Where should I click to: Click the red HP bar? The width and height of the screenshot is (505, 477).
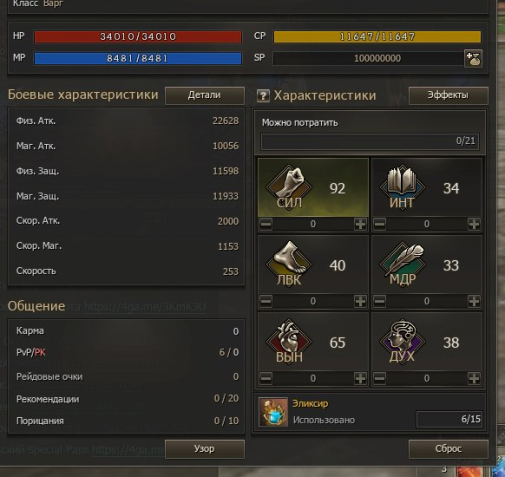coord(138,37)
